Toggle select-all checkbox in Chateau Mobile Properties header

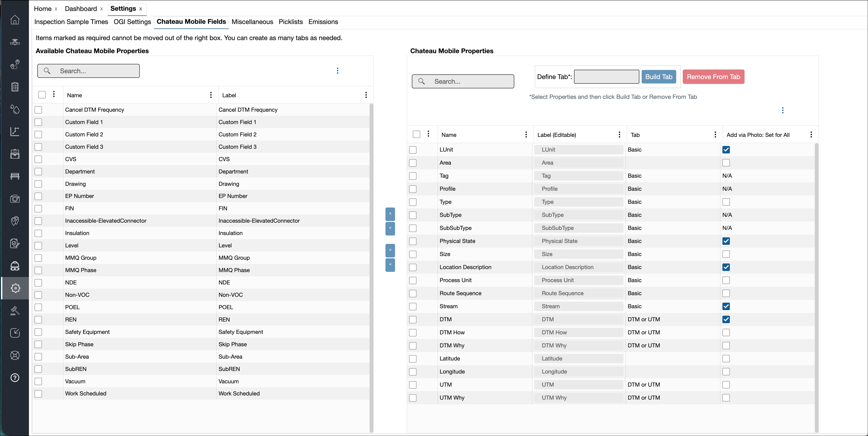[x=416, y=135]
